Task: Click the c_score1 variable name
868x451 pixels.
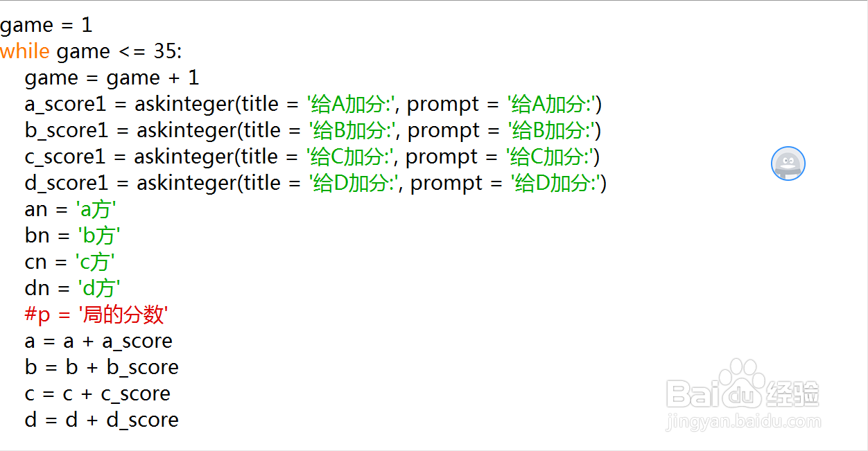Action: [x=64, y=157]
